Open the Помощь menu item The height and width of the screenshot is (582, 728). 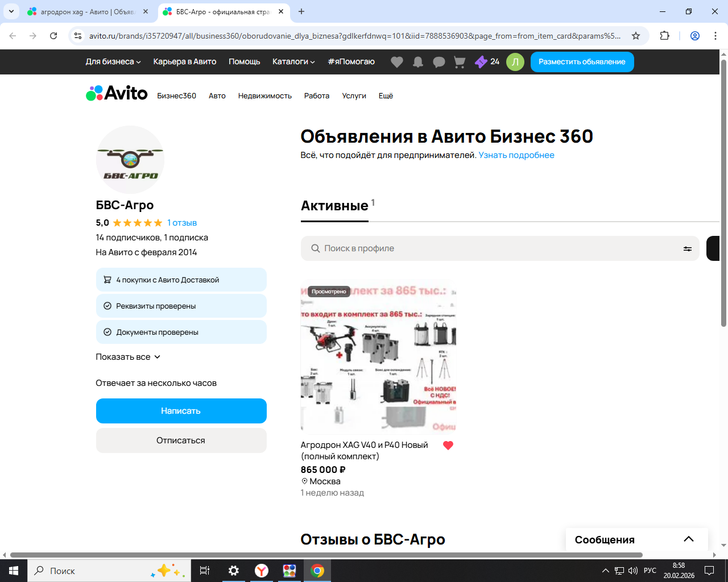245,62
